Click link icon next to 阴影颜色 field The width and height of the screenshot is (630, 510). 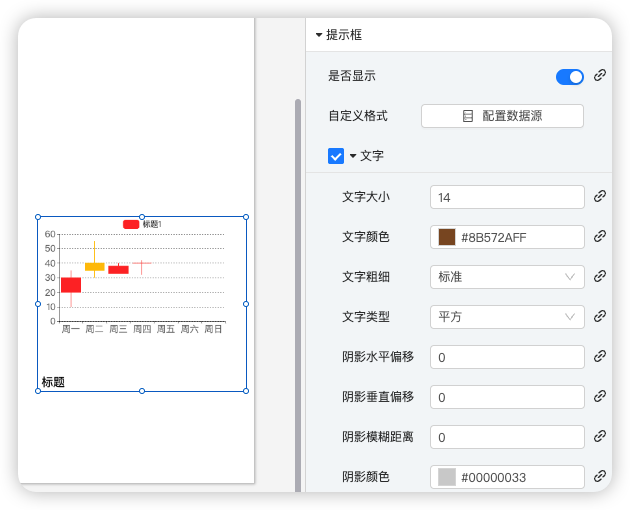[600, 476]
